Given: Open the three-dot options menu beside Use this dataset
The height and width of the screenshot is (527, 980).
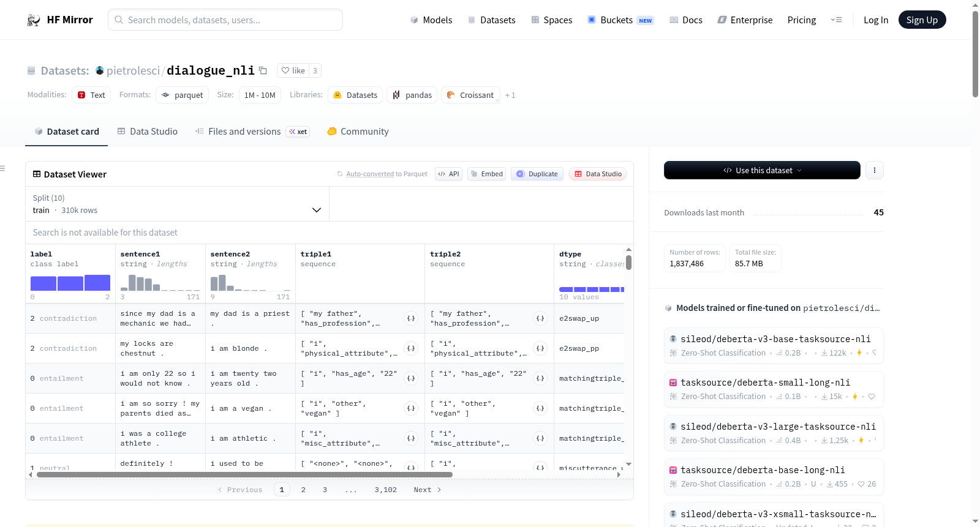Looking at the screenshot, I should [875, 170].
